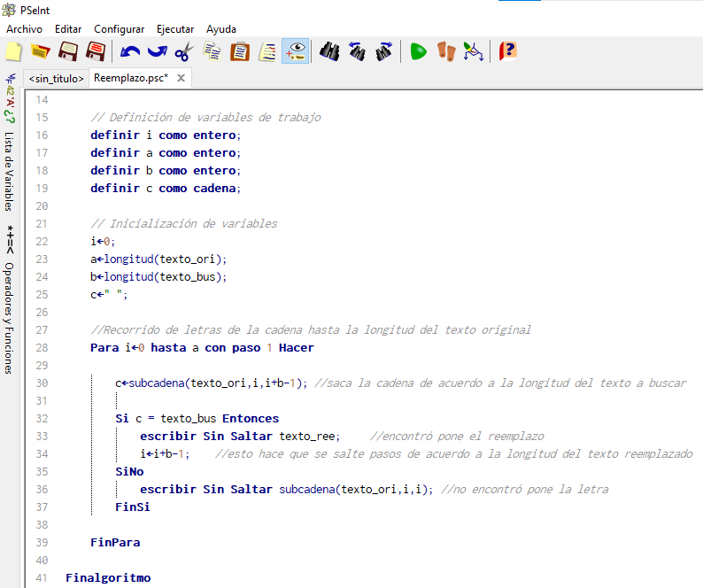The width and height of the screenshot is (703, 588).
Task: Click the 'Finalgoritmo' keyword
Action: tap(108, 577)
